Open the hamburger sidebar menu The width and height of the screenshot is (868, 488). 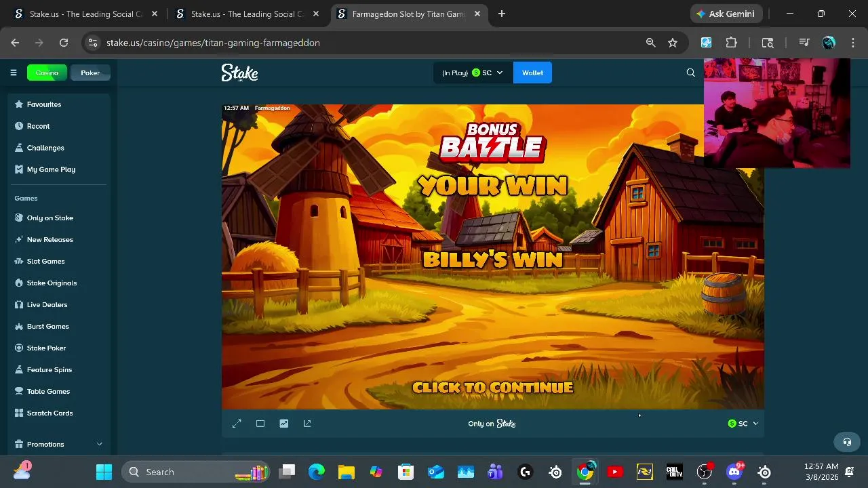click(x=13, y=73)
